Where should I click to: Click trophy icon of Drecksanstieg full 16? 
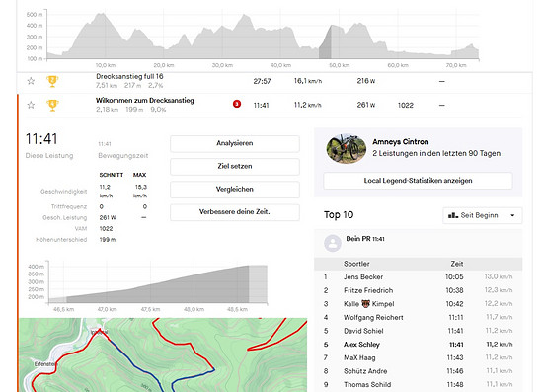[52, 81]
